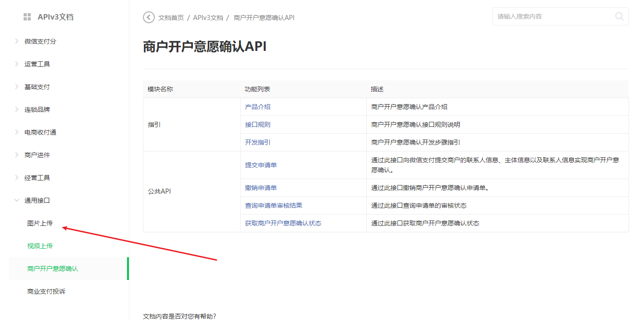Expand the 商户进件 chevron

pos(17,155)
